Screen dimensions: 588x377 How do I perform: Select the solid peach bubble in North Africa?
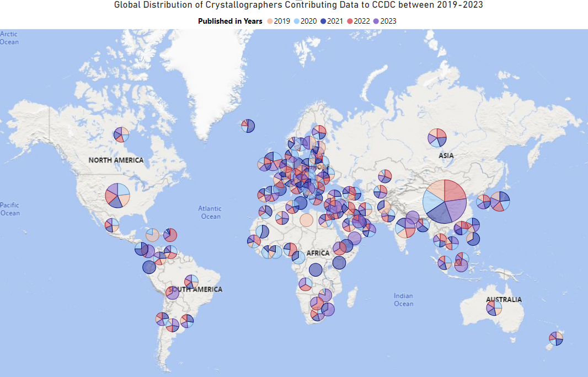(306, 220)
